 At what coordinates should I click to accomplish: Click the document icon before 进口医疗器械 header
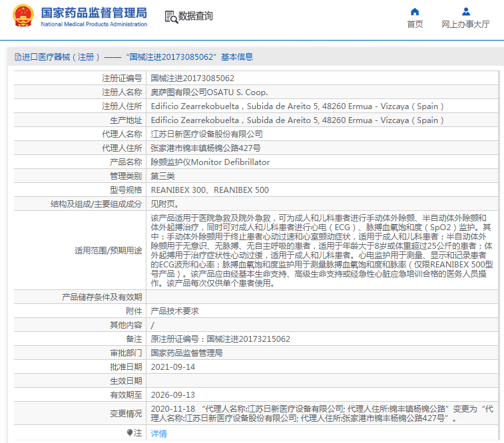[18, 57]
